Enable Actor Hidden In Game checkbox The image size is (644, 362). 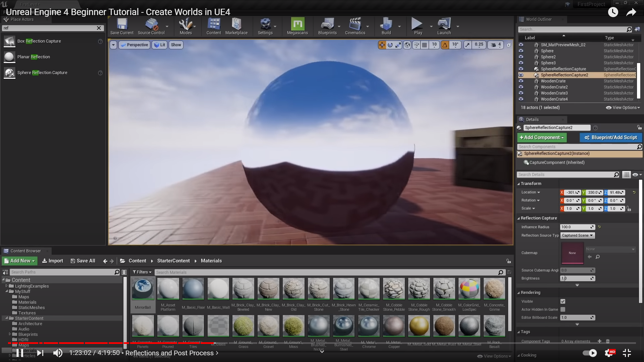coord(563,309)
